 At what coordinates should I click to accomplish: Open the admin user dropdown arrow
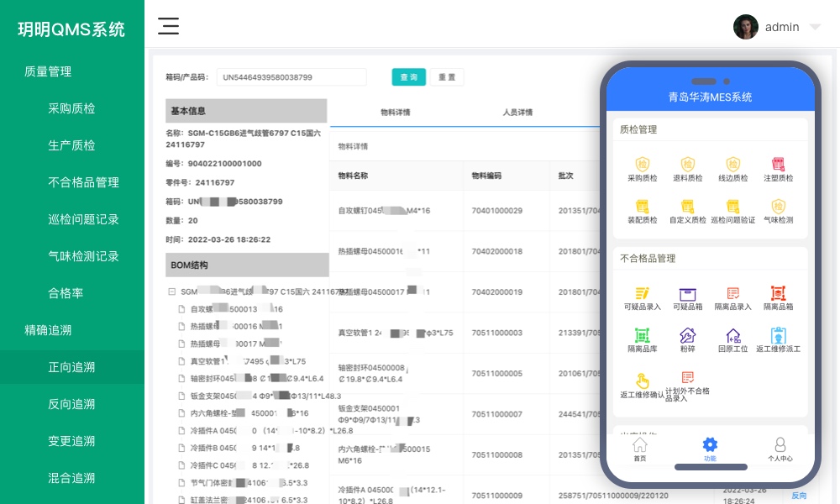tap(814, 27)
